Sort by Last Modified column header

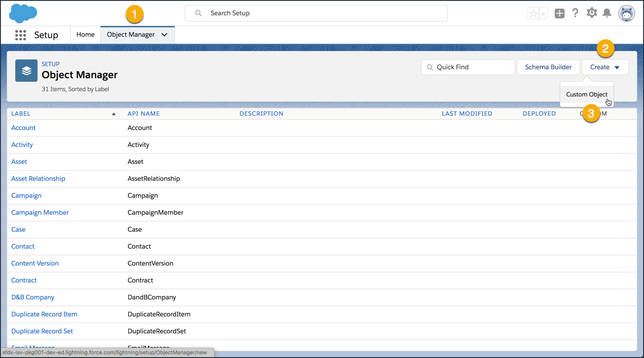[467, 114]
